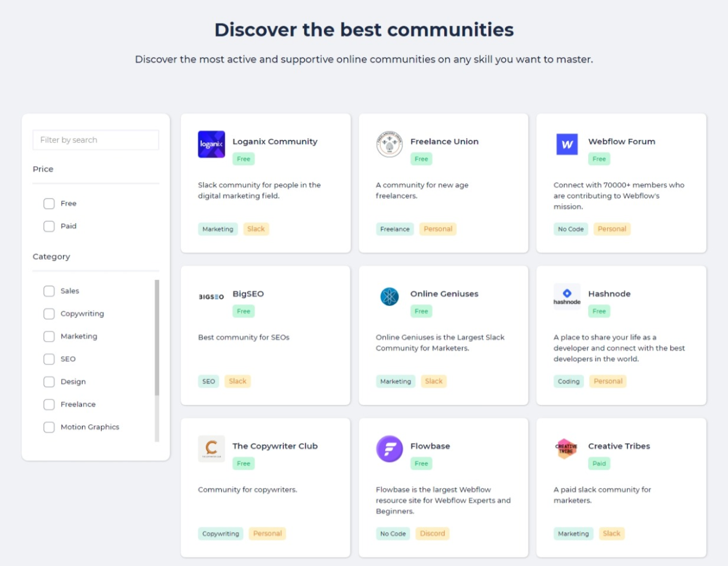This screenshot has height=566, width=728.
Task: Select the Coding tag on Hashnode
Action: pyautogui.click(x=569, y=381)
